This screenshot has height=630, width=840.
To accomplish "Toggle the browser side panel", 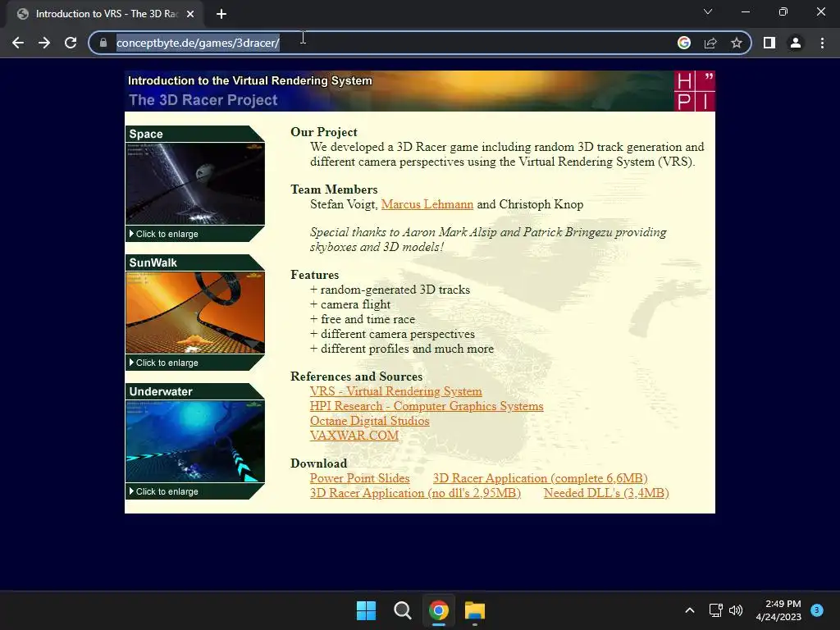I will 769,43.
